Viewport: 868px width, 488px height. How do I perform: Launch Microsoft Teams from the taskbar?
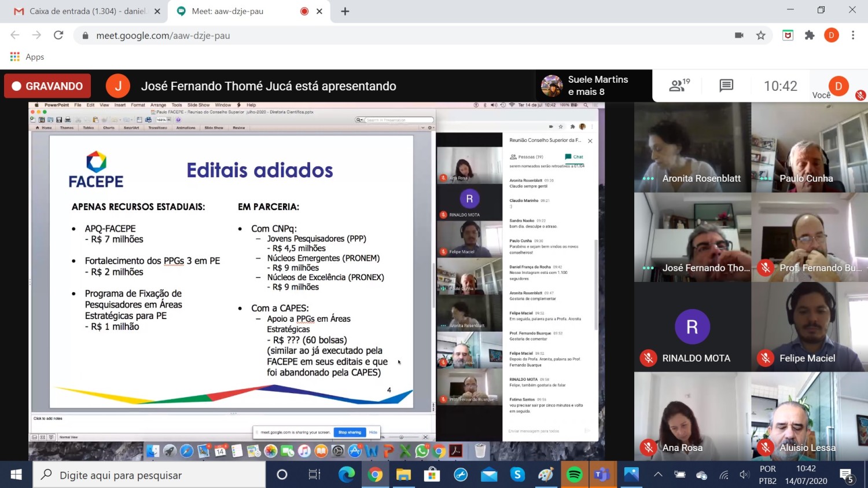click(602, 475)
